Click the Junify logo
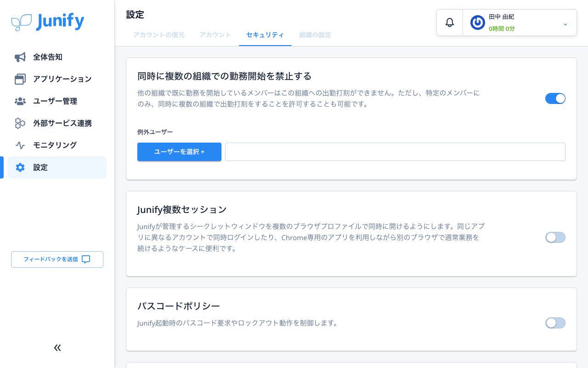This screenshot has height=368, width=588. point(48,22)
